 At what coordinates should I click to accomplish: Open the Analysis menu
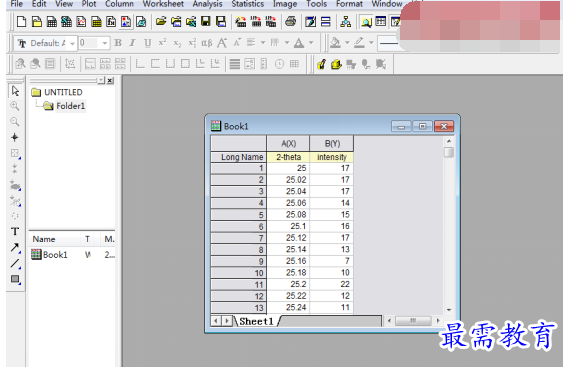207,4
